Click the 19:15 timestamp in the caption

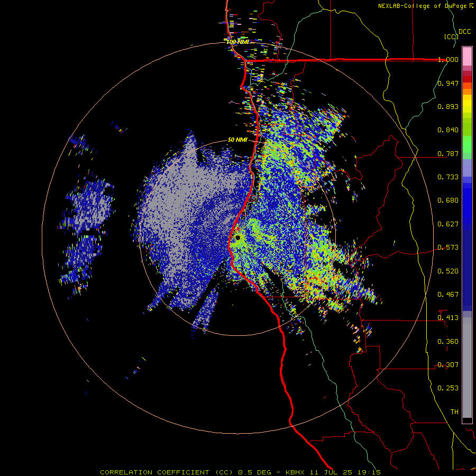[370, 472]
